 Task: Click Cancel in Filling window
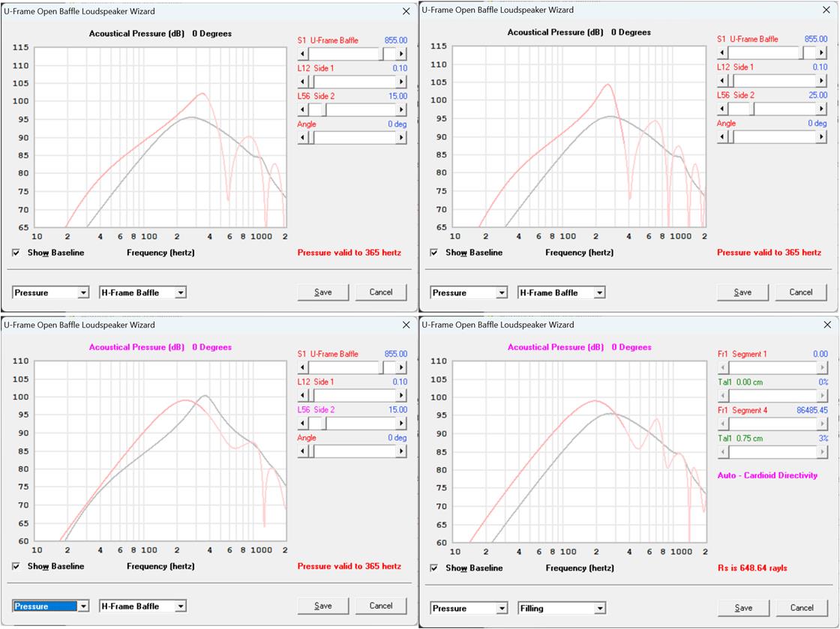tap(802, 608)
